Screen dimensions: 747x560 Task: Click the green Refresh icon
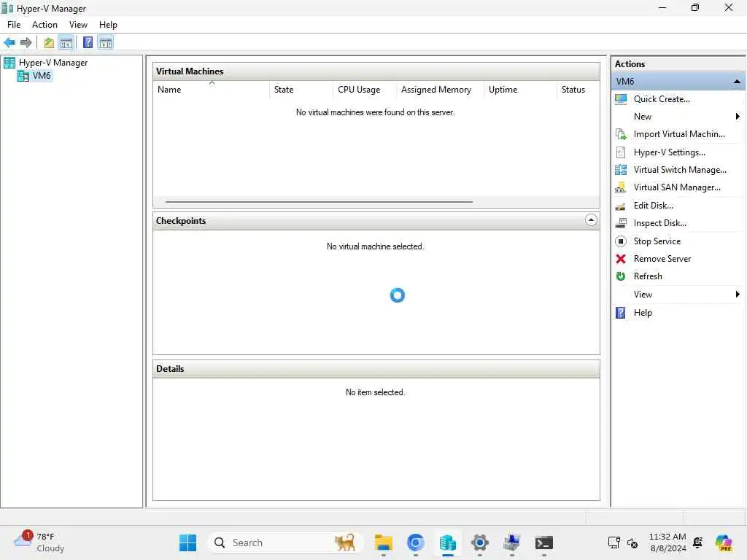pos(621,276)
